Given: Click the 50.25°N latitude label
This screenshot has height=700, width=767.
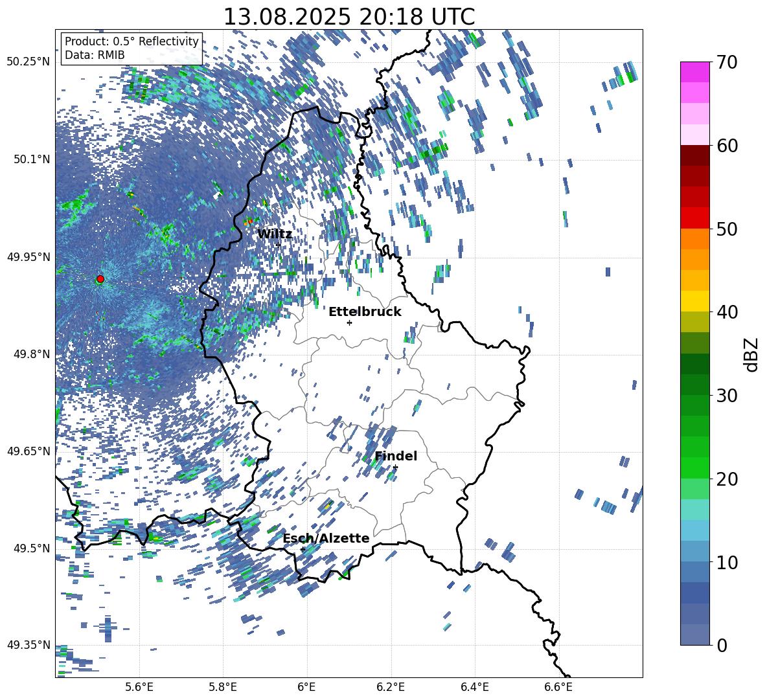Looking at the screenshot, I should (x=29, y=62).
